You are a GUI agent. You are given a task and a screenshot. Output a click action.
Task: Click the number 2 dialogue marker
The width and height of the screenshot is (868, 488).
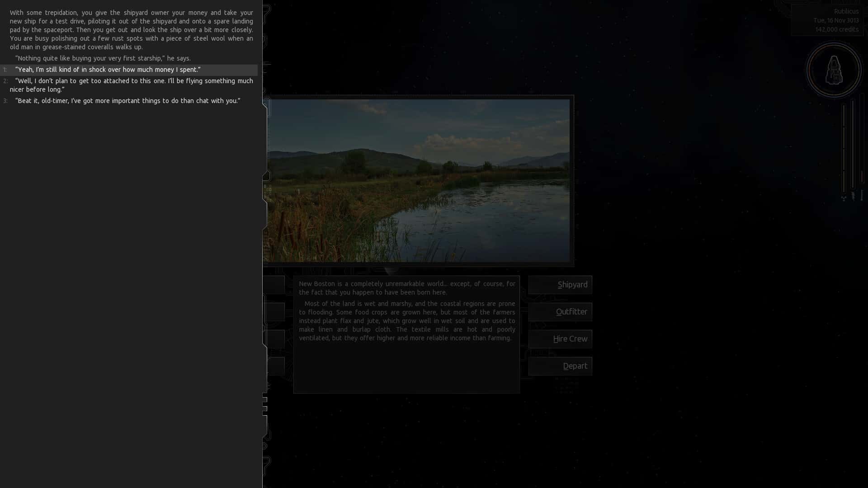pyautogui.click(x=5, y=81)
